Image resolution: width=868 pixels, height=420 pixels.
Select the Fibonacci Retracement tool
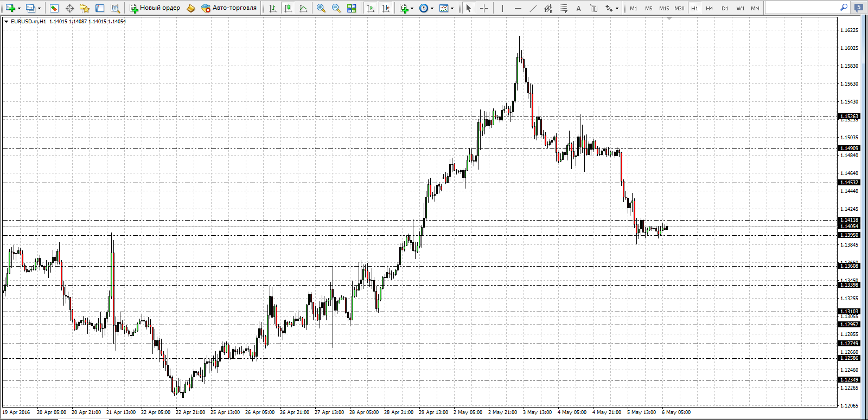click(x=564, y=8)
